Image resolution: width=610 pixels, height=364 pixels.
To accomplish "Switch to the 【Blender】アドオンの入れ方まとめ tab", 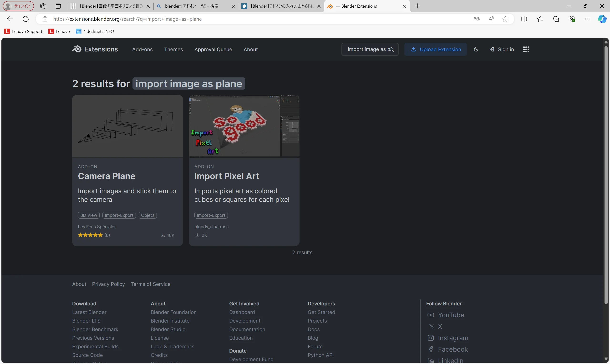I will (281, 6).
